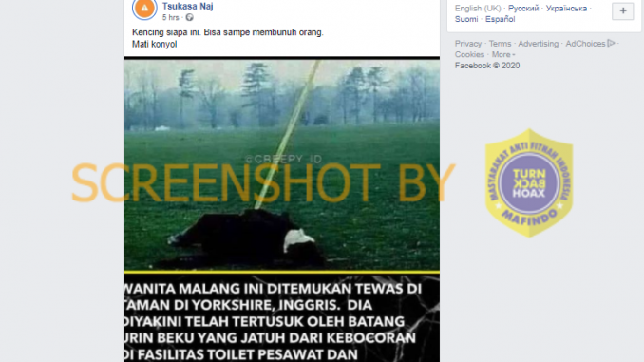
Task: Click the public globe privacy icon
Action: tap(189, 18)
